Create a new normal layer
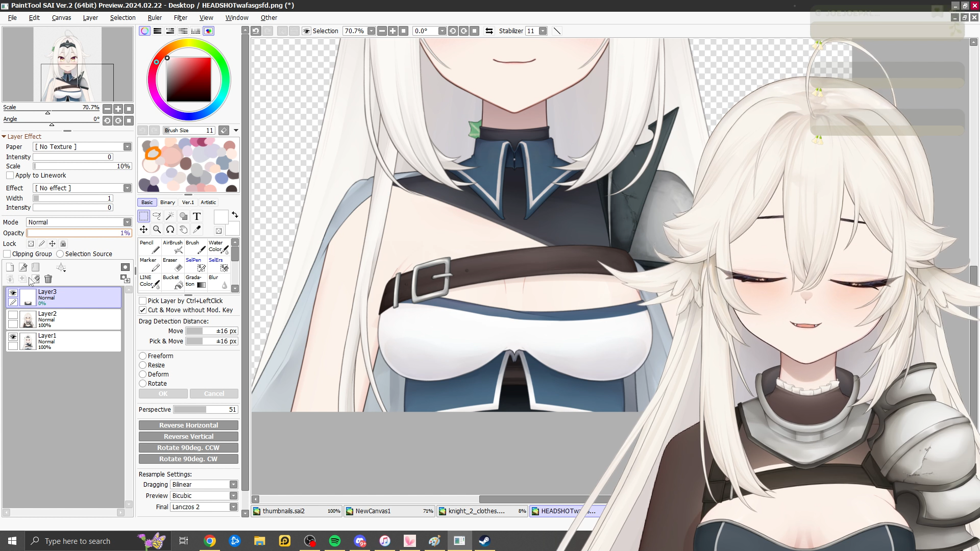The image size is (980, 551). tap(10, 267)
